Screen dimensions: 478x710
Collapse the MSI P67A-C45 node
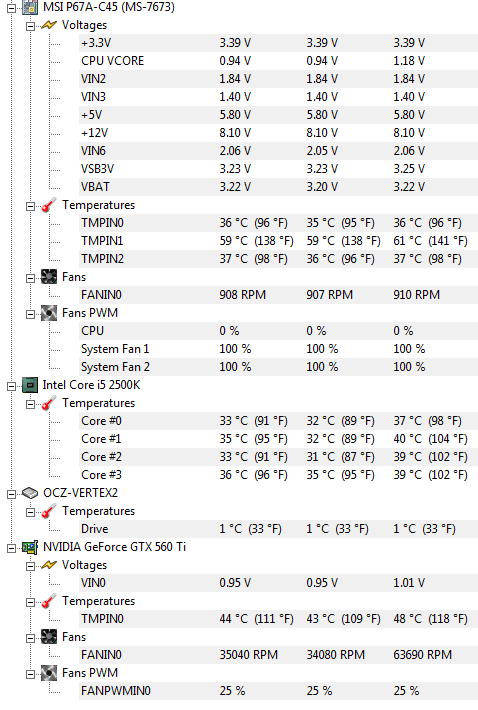coord(11,8)
